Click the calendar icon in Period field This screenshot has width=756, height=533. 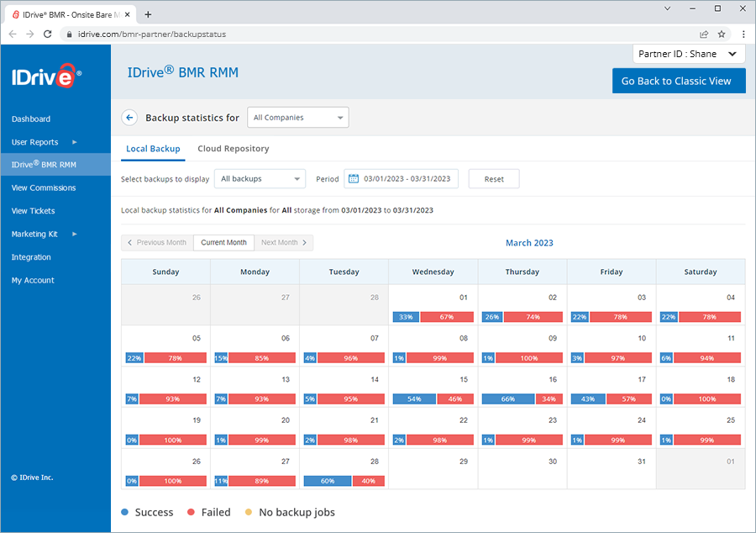(x=354, y=178)
